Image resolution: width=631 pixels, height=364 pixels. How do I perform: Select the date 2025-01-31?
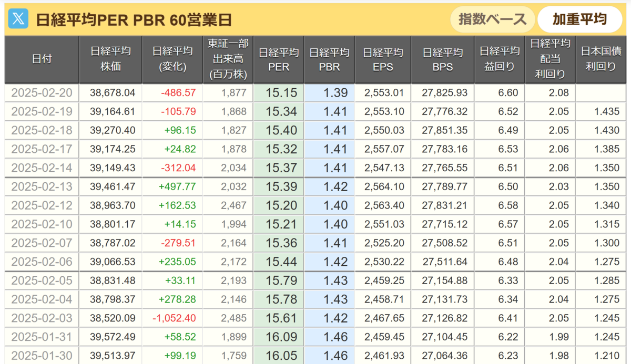pyautogui.click(x=42, y=337)
